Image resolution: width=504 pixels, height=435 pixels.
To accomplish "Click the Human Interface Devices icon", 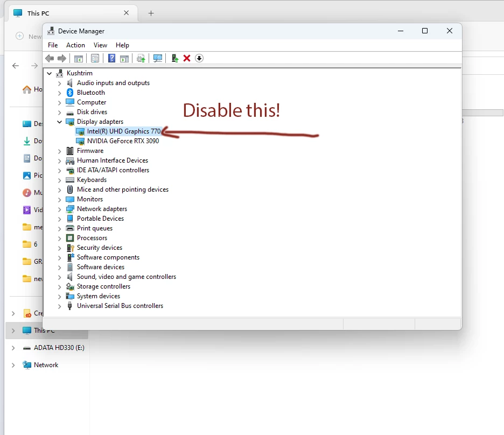I will 70,160.
